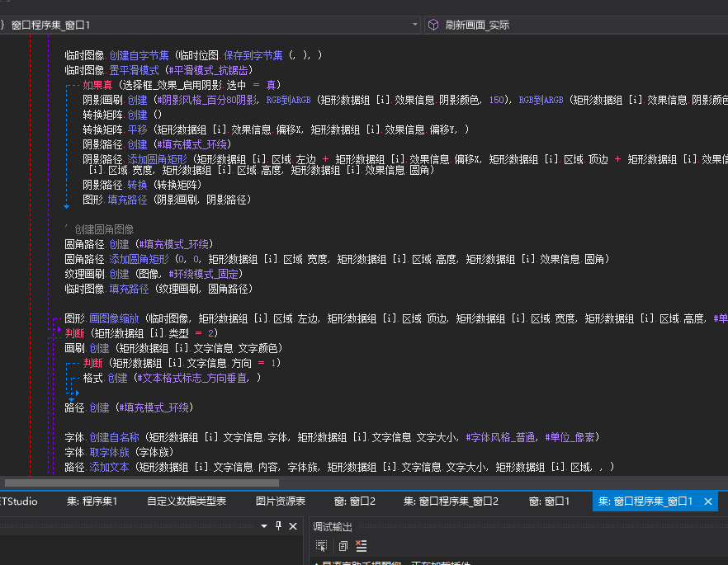Viewport: 728px width, 565px height.
Task: Select the 窗口2 tab
Action: 355,501
